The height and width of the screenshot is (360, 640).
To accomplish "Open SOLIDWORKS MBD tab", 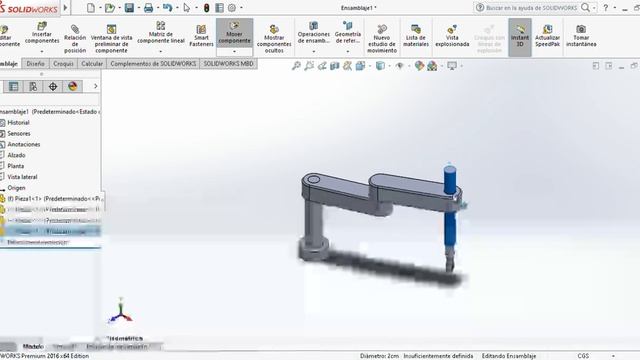I will pos(229,64).
